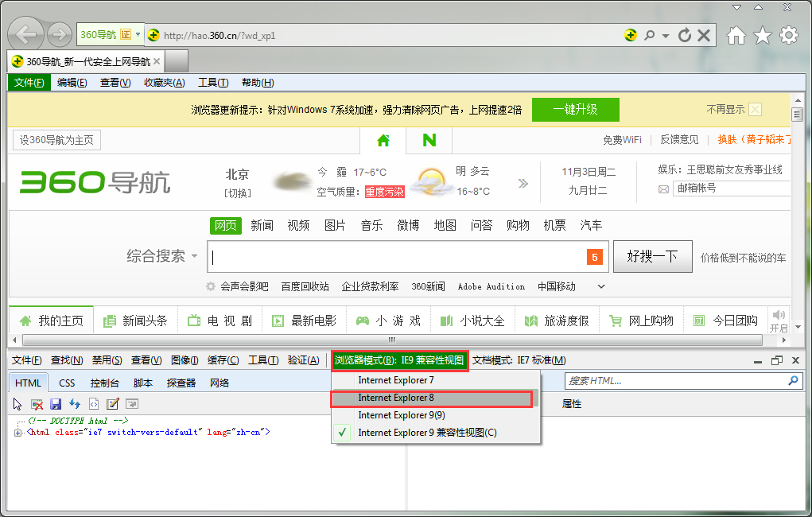Click the element source style document icon
The height and width of the screenshot is (517, 812).
[94, 404]
